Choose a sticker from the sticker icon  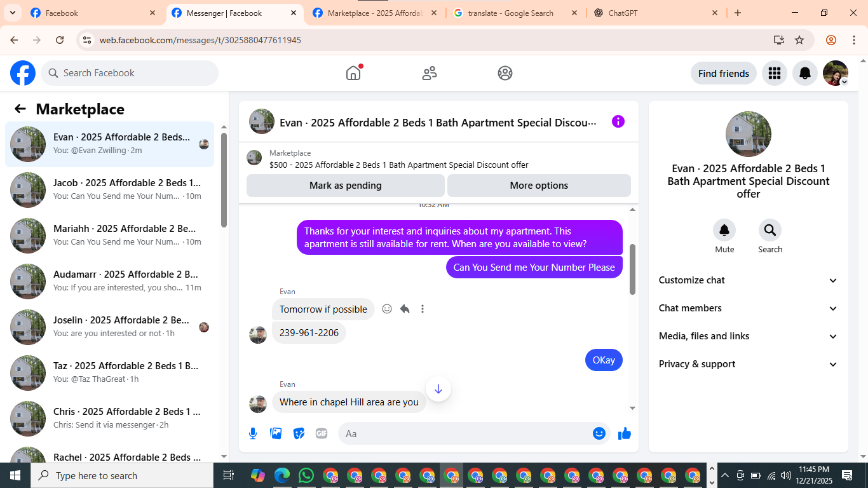point(299,433)
